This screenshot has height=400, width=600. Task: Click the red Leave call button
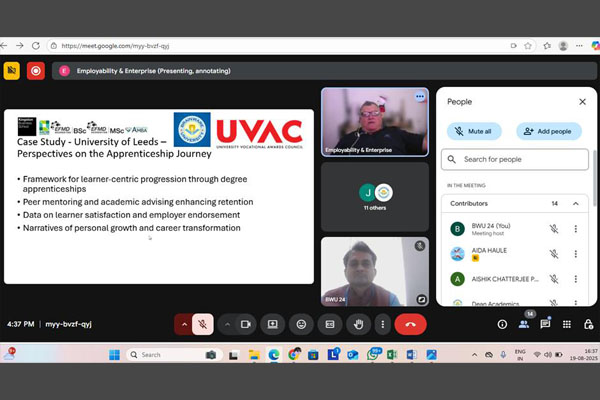410,324
